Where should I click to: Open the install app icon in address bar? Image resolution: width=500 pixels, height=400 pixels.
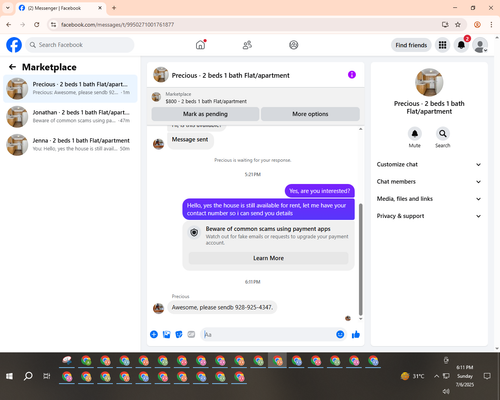click(x=445, y=25)
